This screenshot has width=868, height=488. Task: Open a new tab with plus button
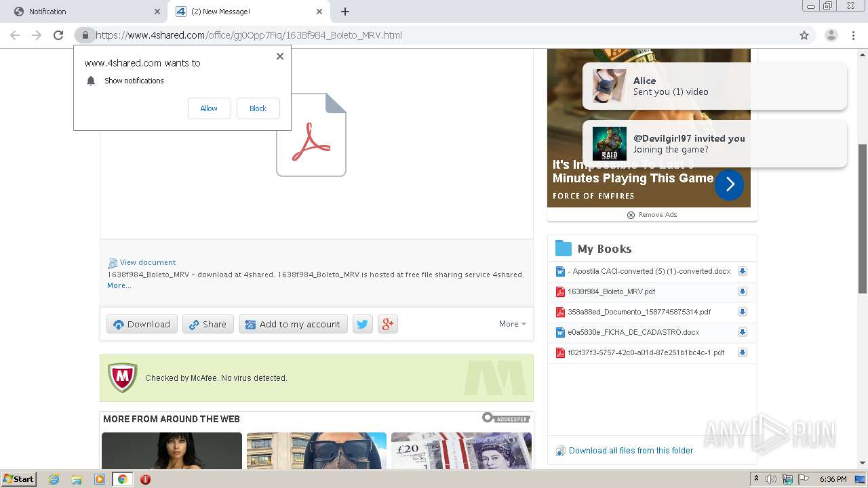[x=344, y=12]
